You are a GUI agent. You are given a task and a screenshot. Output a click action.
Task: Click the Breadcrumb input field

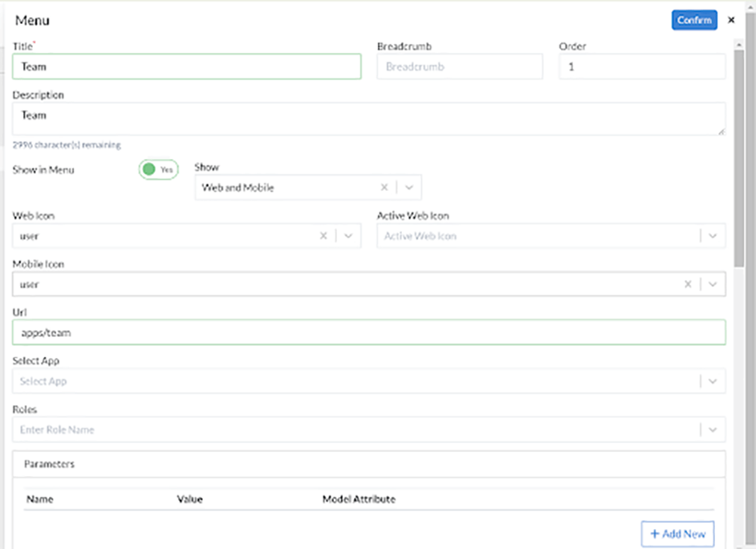pos(460,67)
